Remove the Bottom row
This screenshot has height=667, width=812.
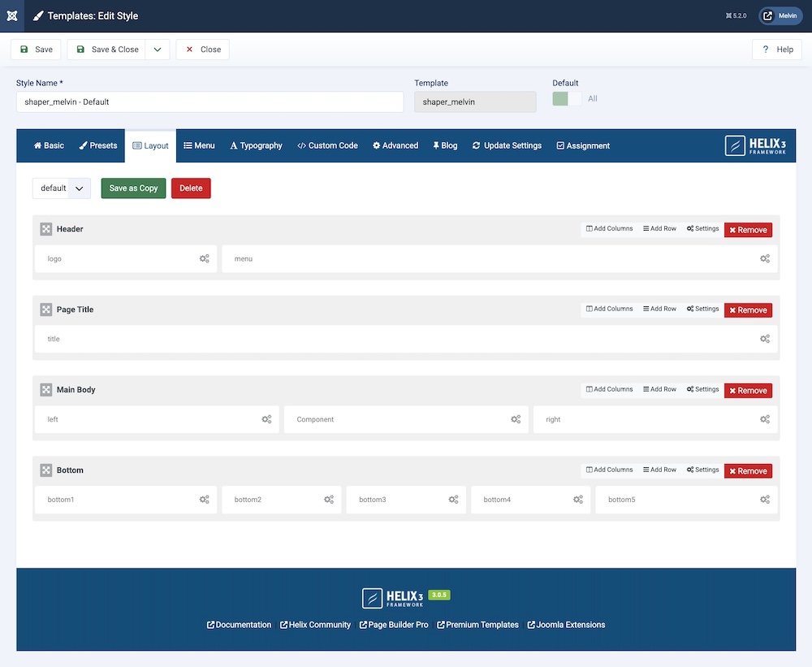(x=748, y=471)
